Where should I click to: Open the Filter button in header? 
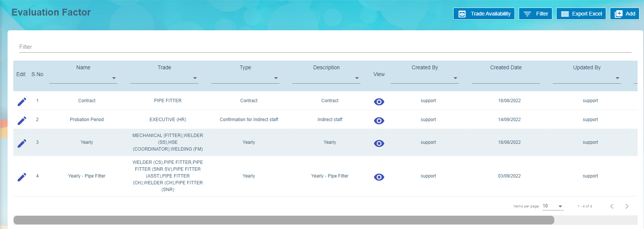tap(535, 14)
